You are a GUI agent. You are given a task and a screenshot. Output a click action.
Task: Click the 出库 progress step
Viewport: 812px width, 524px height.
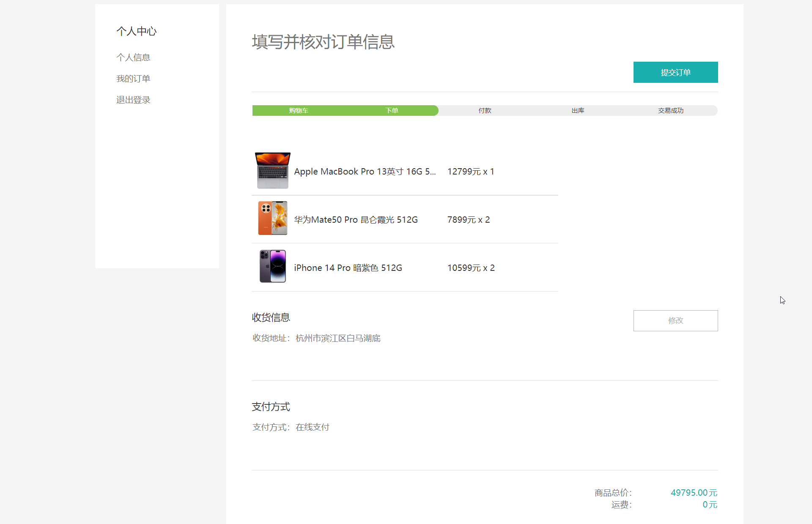coord(578,111)
